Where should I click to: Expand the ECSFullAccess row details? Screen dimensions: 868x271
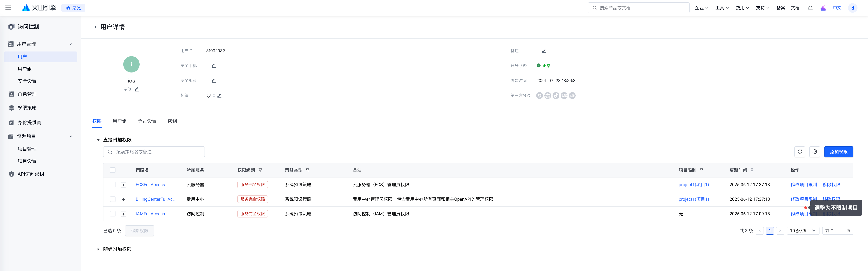[123, 185]
